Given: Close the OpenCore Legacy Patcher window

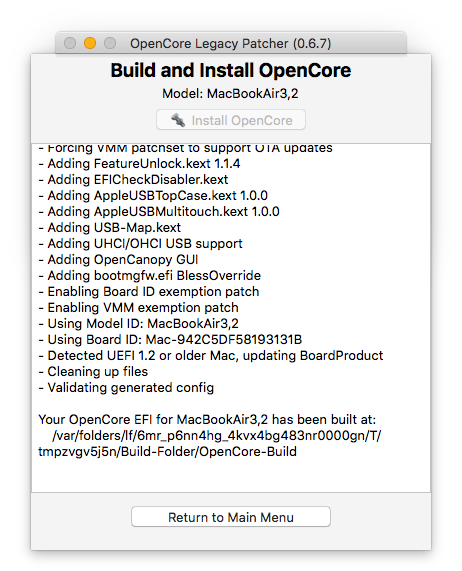Looking at the screenshot, I should tap(70, 43).
